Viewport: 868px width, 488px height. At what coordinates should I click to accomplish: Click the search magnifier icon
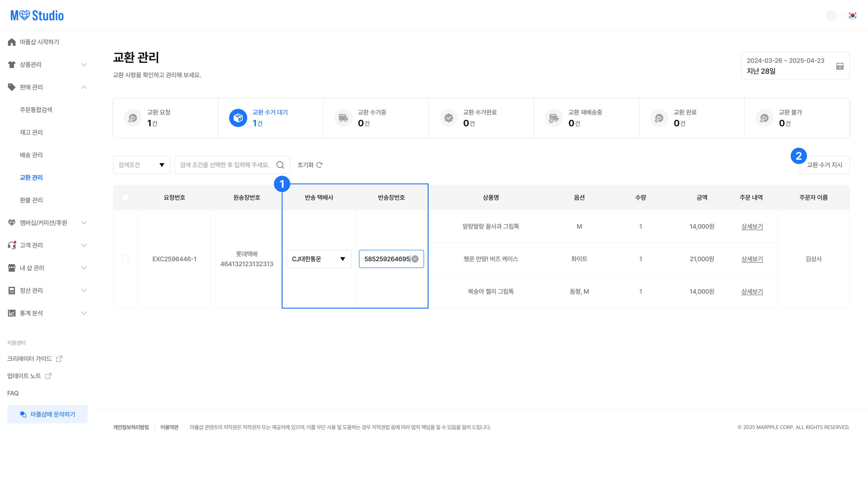[x=280, y=165]
